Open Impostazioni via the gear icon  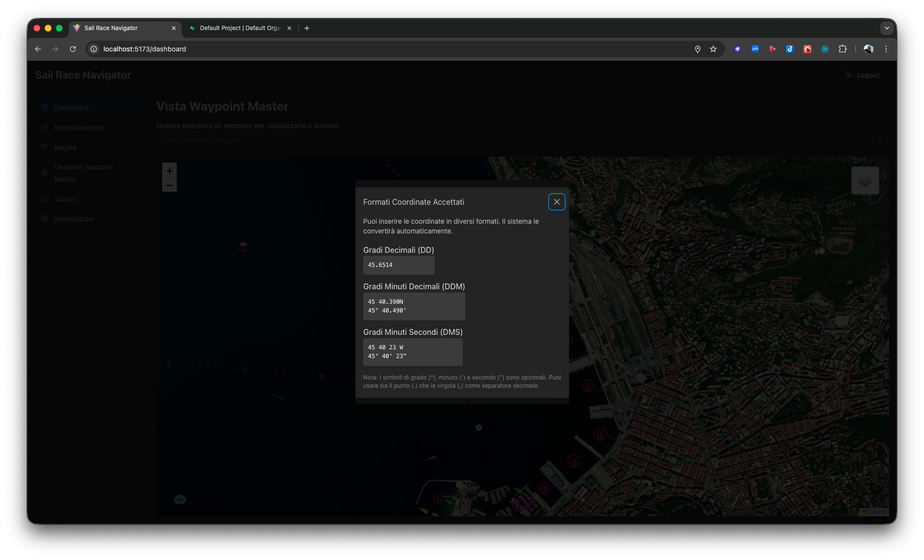(x=45, y=218)
